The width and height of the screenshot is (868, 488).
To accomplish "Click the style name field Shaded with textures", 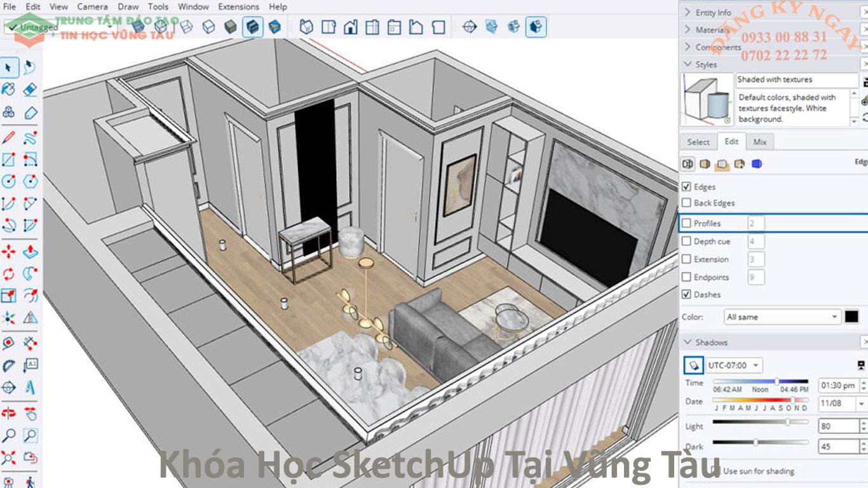I will tap(797, 79).
